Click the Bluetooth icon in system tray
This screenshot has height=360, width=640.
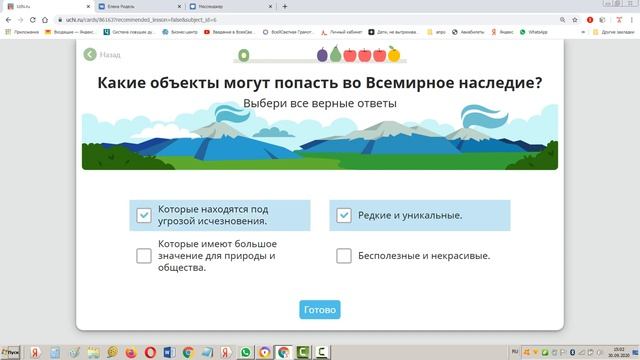(572, 352)
